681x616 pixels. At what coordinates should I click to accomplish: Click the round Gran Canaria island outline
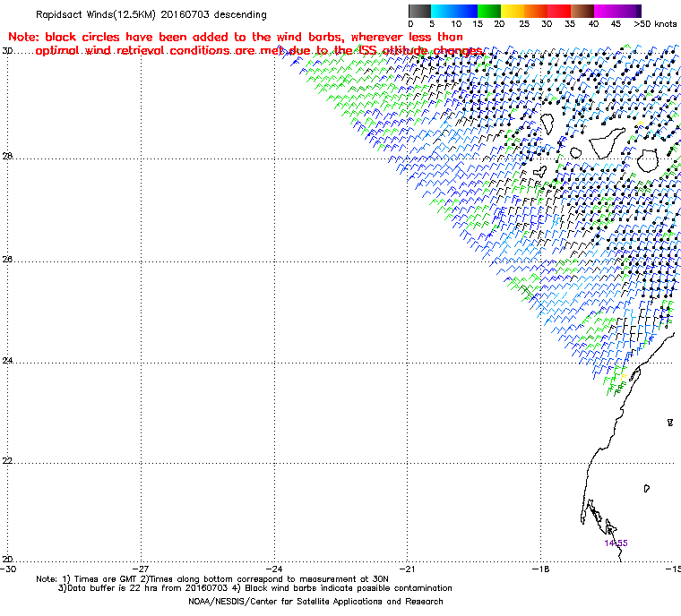coord(648,160)
